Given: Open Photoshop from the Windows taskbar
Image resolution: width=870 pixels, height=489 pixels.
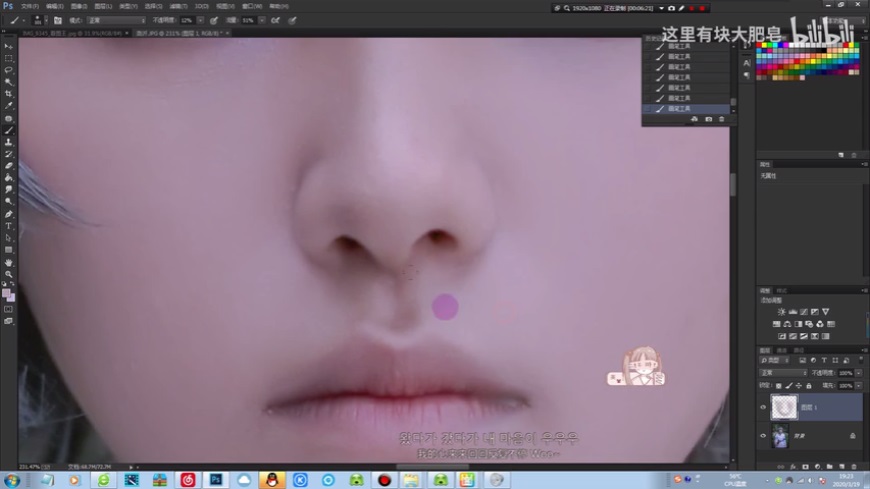Looking at the screenshot, I should click(x=216, y=480).
